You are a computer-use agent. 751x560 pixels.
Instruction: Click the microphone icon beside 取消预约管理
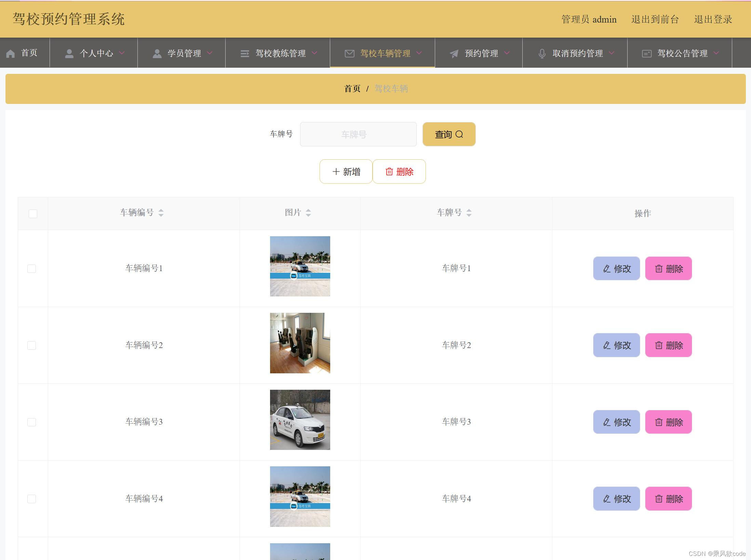pos(542,54)
